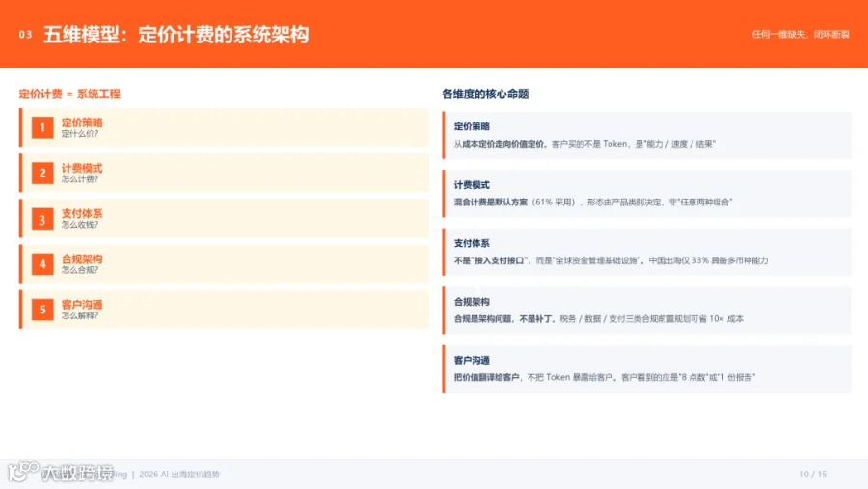Select the 计费模式 item in left list
This screenshot has height=489, width=868.
click(x=224, y=173)
